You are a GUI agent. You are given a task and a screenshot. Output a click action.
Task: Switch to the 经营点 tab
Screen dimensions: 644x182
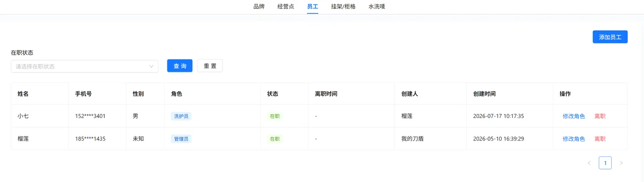pos(286,6)
